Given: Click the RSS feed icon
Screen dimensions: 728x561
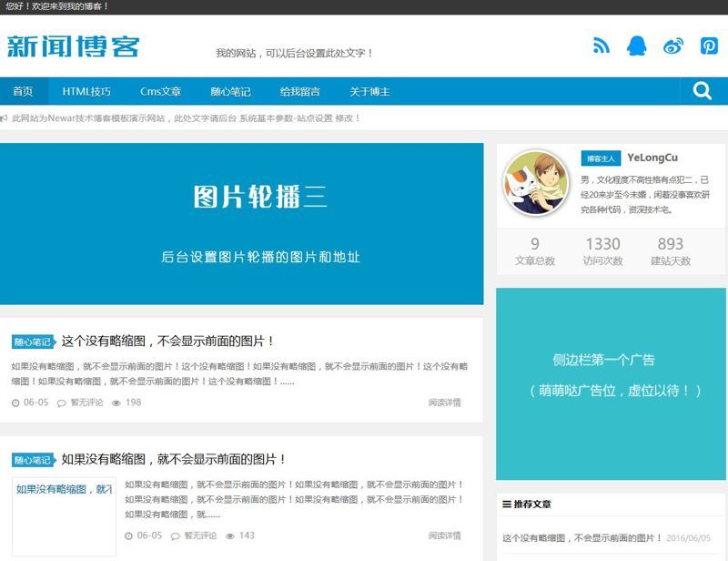Looking at the screenshot, I should pos(601,46).
